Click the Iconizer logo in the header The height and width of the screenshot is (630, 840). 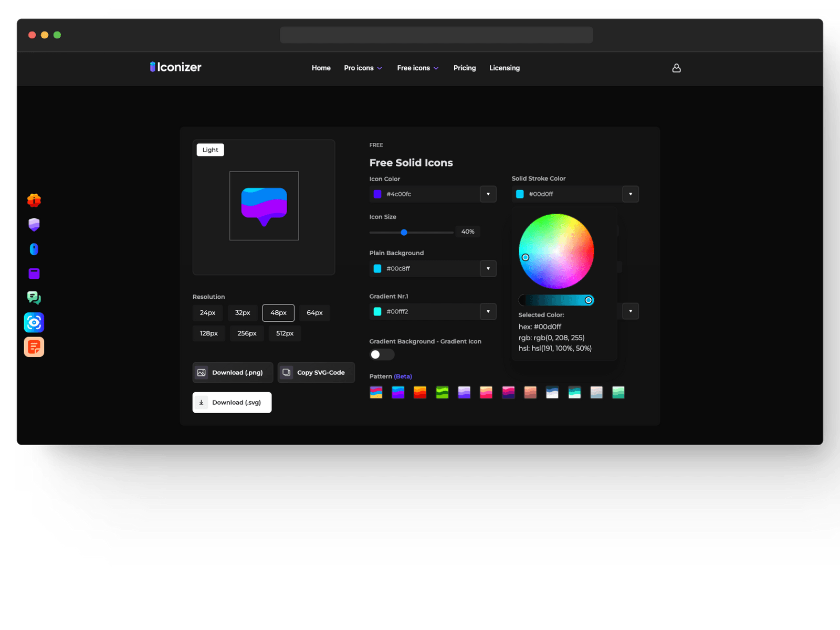[x=175, y=67]
